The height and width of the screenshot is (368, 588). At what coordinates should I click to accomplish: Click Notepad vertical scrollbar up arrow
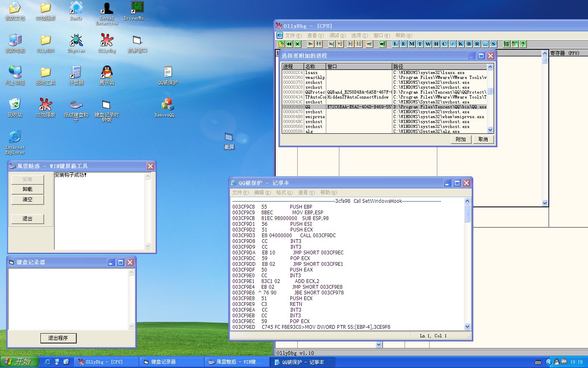tap(468, 201)
